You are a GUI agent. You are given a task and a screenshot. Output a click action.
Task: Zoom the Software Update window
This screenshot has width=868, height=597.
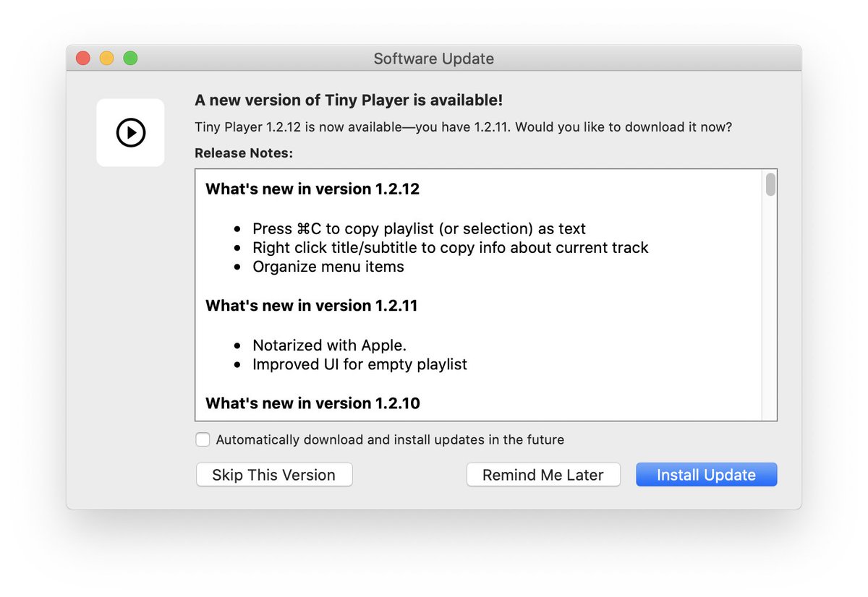(130, 59)
